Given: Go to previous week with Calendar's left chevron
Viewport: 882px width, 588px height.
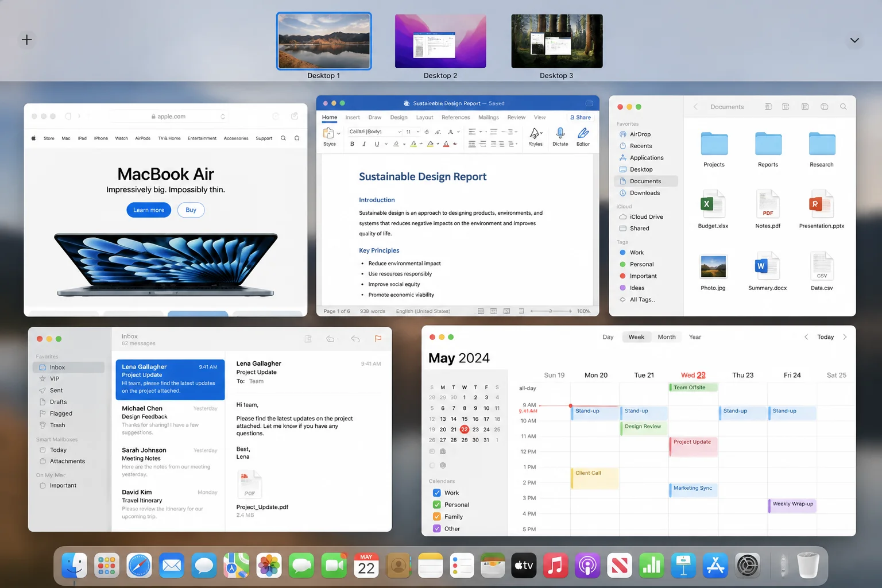Looking at the screenshot, I should click(806, 337).
